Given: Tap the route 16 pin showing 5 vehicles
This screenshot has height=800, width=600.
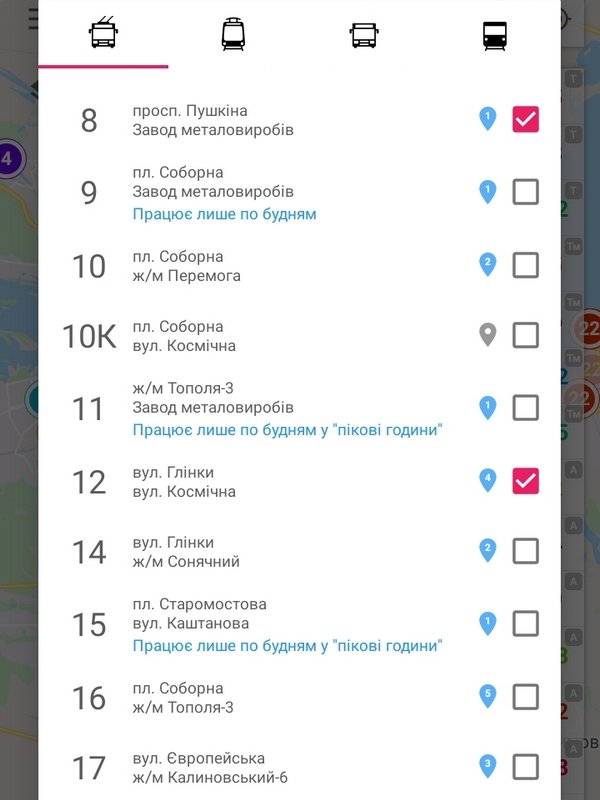Looking at the screenshot, I should tap(488, 695).
